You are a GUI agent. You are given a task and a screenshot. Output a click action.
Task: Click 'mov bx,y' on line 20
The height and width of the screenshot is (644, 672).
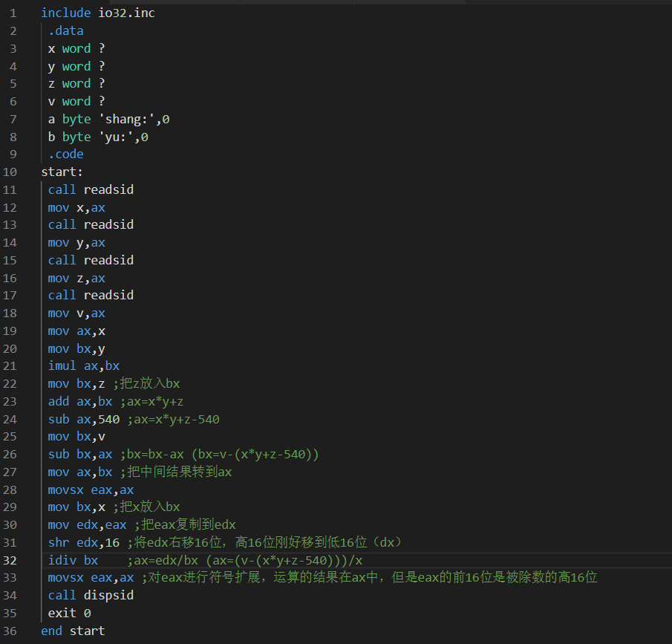click(76, 349)
